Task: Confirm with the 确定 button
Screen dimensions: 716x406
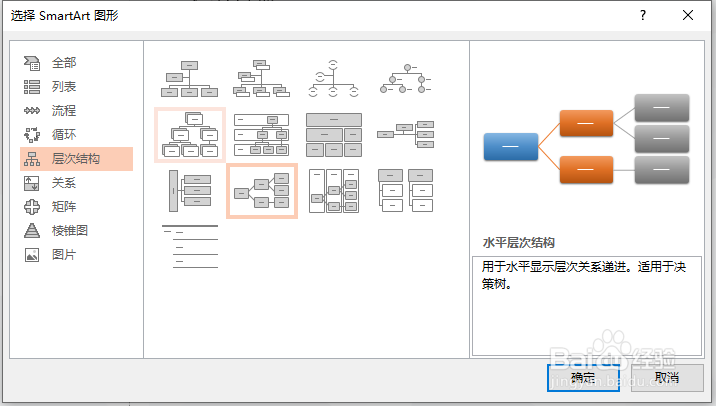Action: point(583,378)
